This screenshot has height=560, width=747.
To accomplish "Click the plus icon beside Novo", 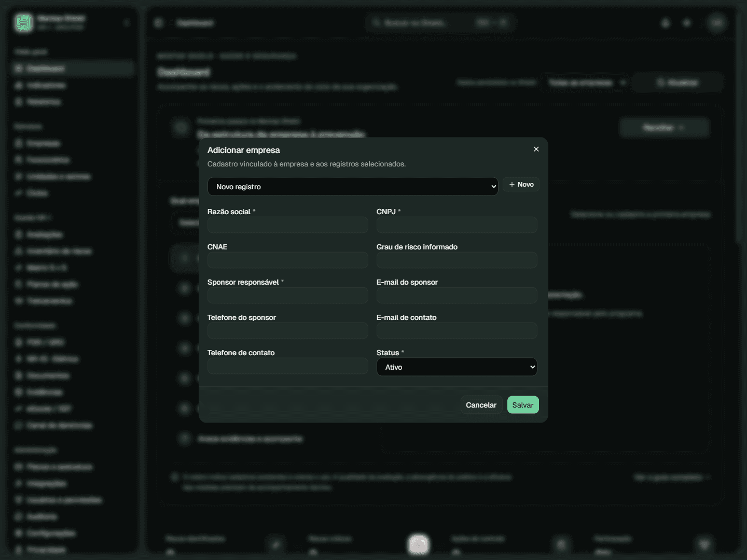I will coord(511,185).
